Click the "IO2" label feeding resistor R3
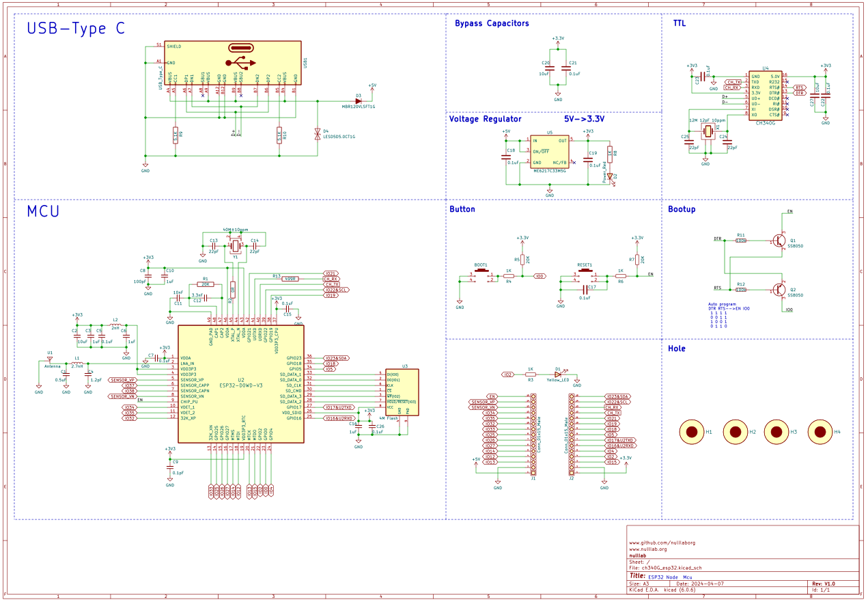This screenshot has width=868, height=602. (x=507, y=374)
